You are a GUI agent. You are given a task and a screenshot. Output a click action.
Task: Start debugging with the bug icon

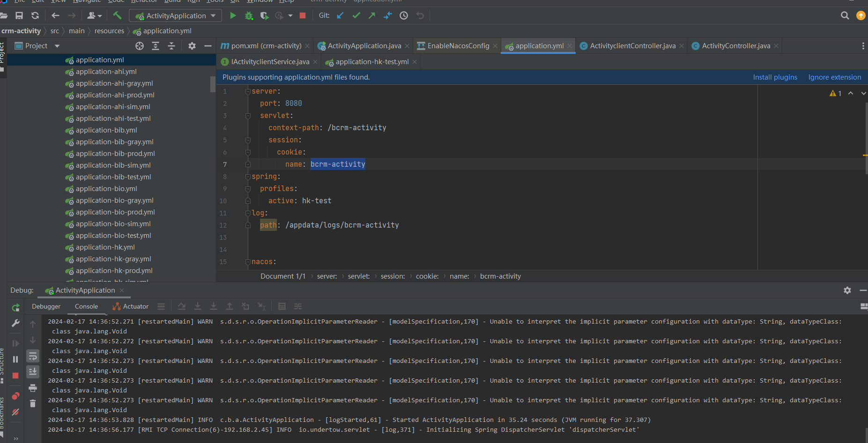[x=249, y=15]
